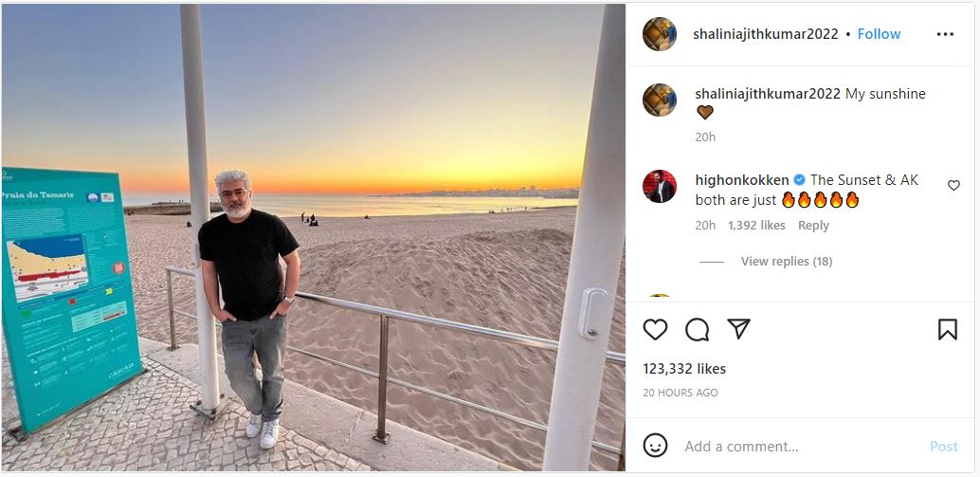Submit the comment with Post button

[x=943, y=447]
